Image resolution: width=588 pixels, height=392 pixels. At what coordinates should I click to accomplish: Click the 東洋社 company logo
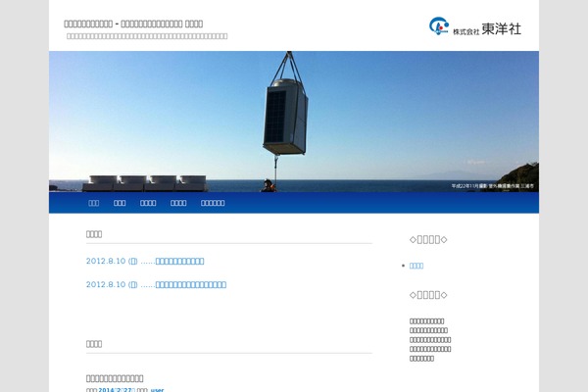click(475, 26)
